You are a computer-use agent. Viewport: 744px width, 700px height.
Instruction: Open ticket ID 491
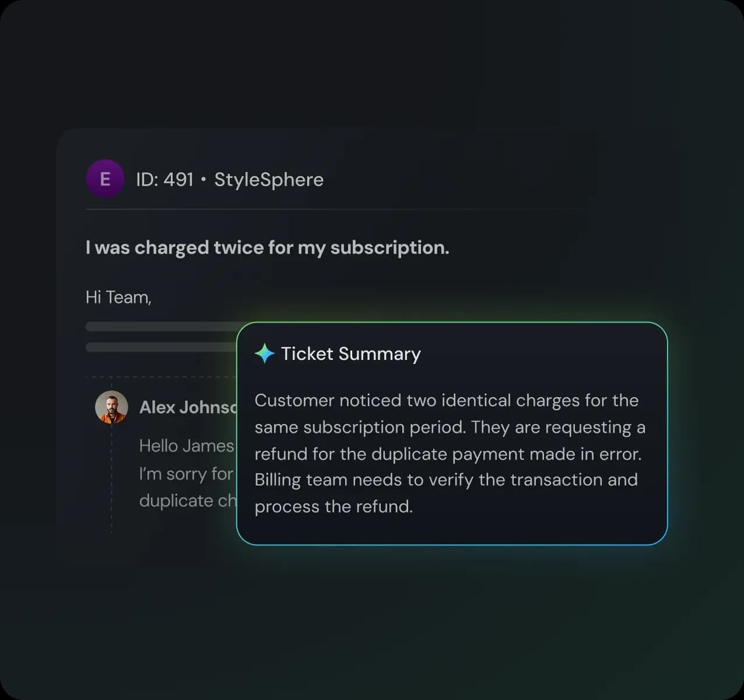coord(164,179)
